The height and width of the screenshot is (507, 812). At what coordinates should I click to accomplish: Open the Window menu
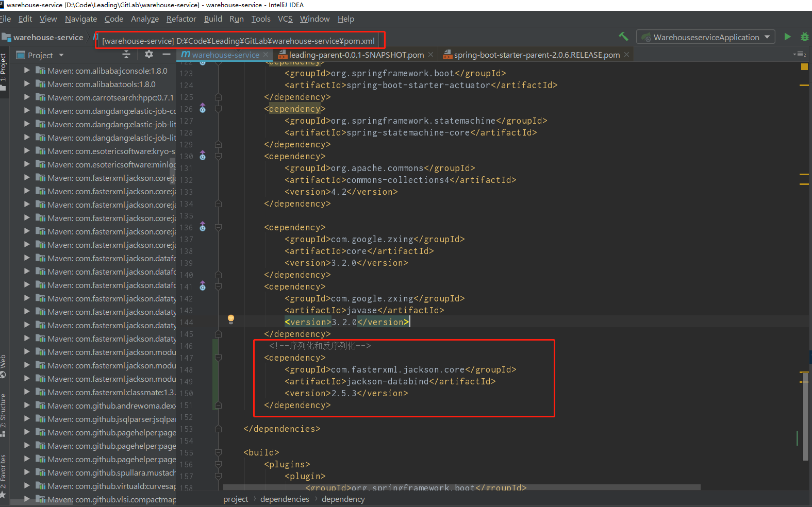tap(315, 19)
